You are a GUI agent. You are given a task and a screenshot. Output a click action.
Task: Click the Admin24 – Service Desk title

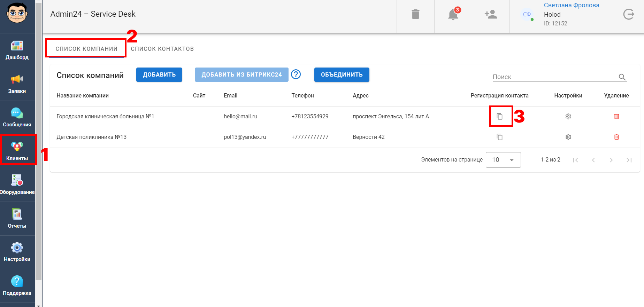click(93, 14)
